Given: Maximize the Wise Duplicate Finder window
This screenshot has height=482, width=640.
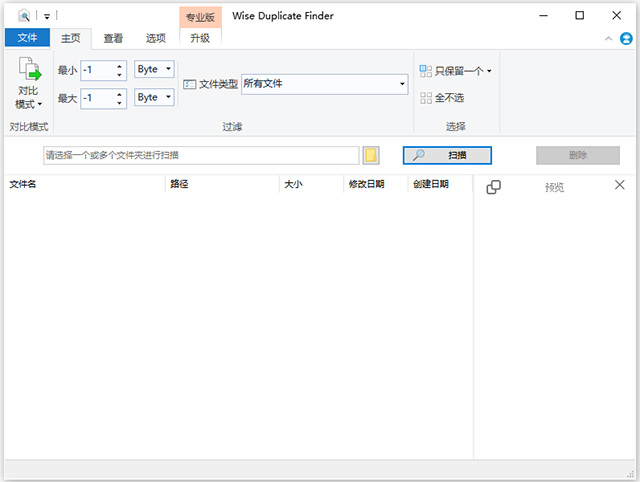Looking at the screenshot, I should point(580,16).
